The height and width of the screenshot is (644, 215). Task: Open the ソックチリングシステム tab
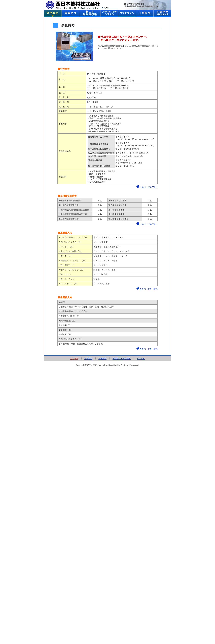coord(109,14)
